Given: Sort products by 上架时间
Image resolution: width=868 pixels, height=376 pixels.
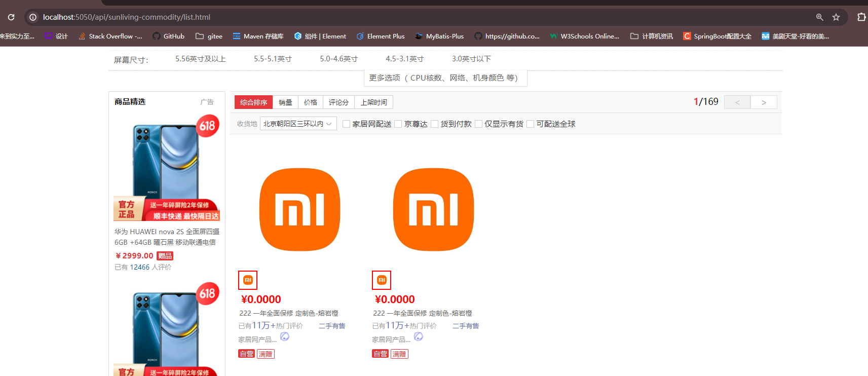Looking at the screenshot, I should tap(373, 102).
